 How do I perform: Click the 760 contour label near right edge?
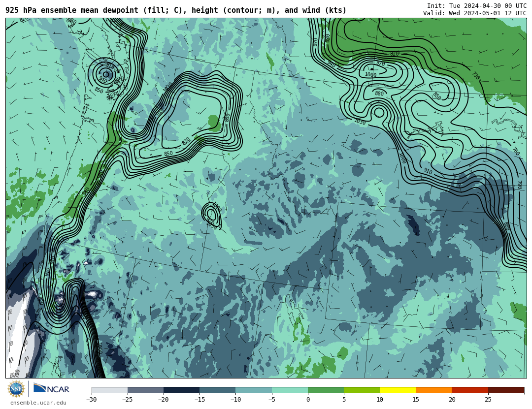(x=516, y=151)
